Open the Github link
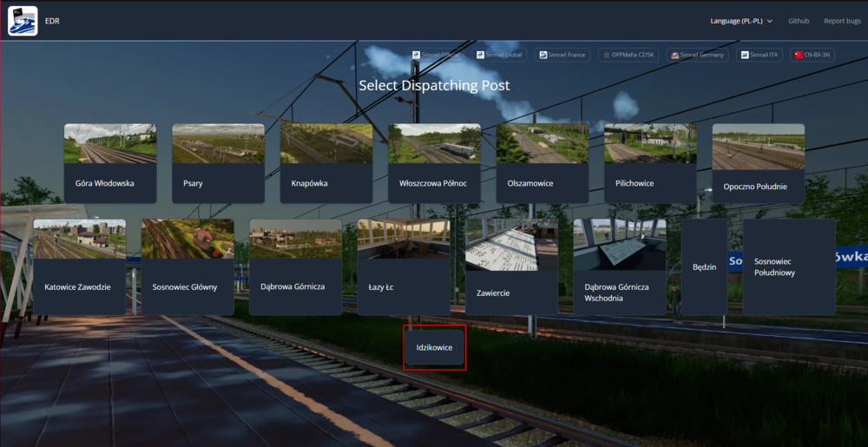 pyautogui.click(x=799, y=21)
